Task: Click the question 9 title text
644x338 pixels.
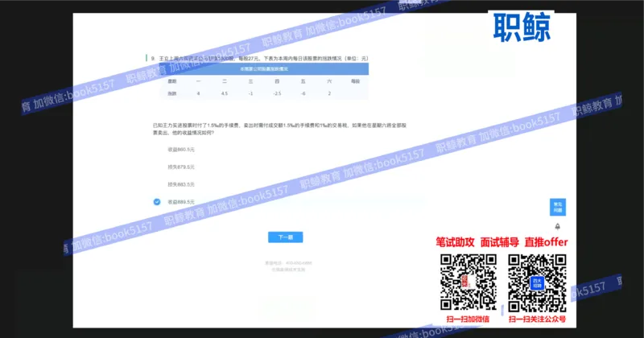Action: 260,58
